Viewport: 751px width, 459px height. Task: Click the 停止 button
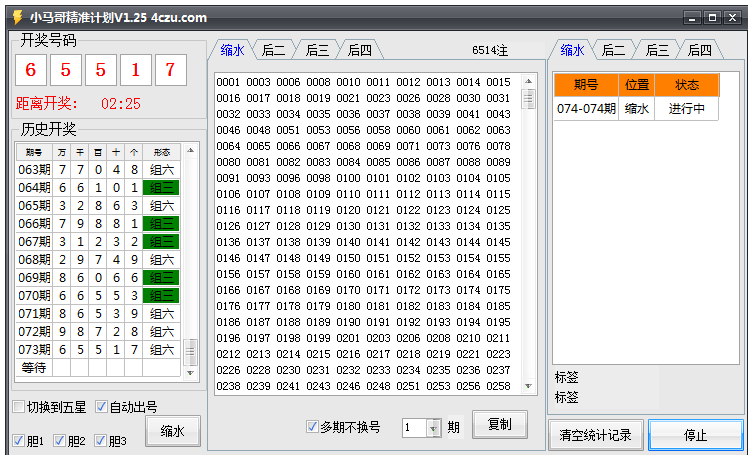pos(695,435)
